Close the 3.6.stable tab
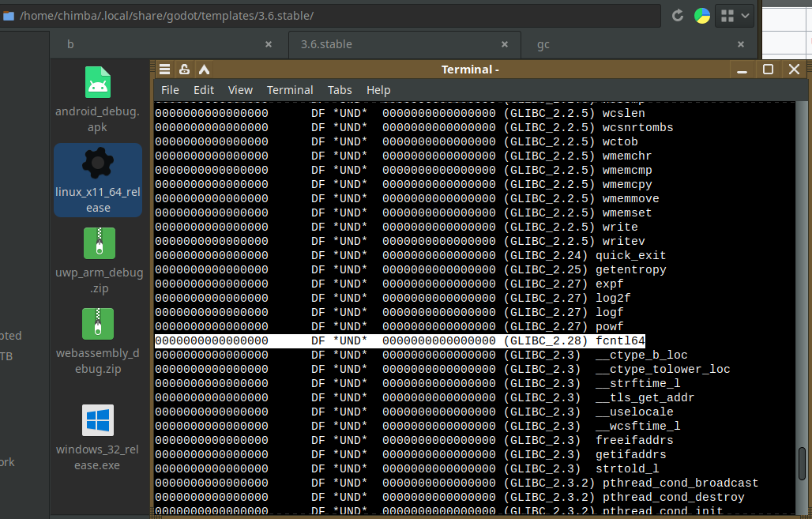Viewport: 812px width, 519px height. [506, 45]
